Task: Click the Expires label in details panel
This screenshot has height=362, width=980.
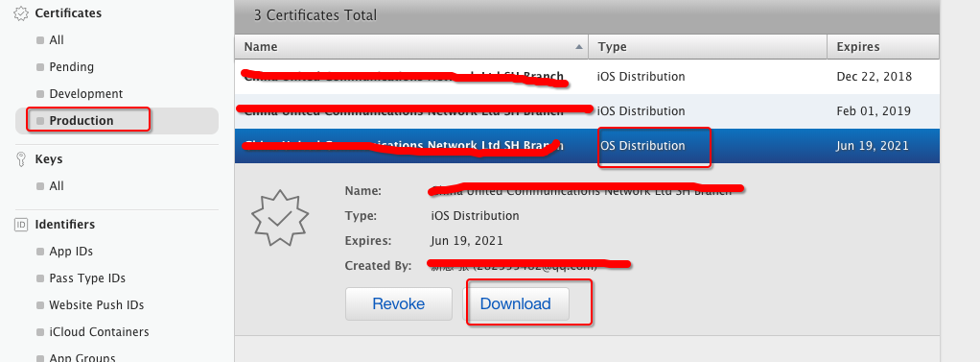Action: tap(368, 241)
